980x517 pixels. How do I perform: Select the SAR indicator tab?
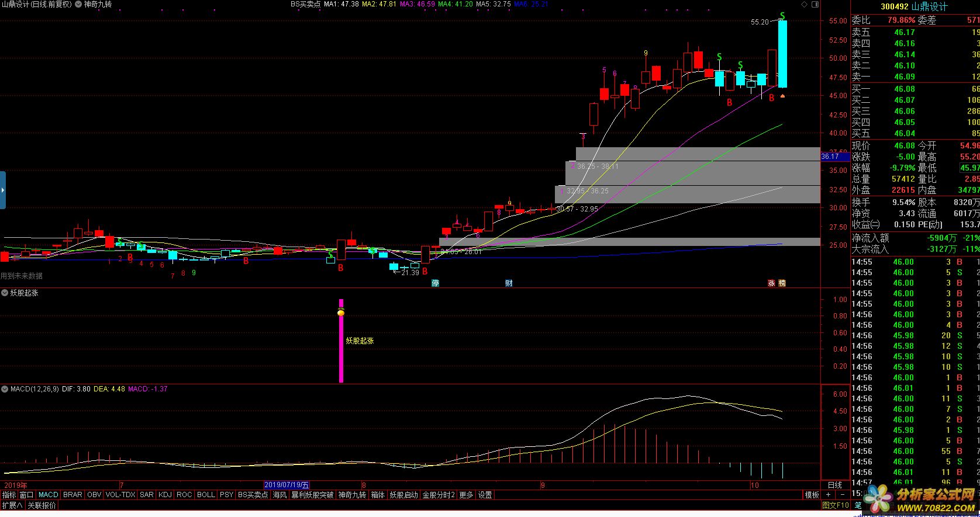(x=147, y=495)
